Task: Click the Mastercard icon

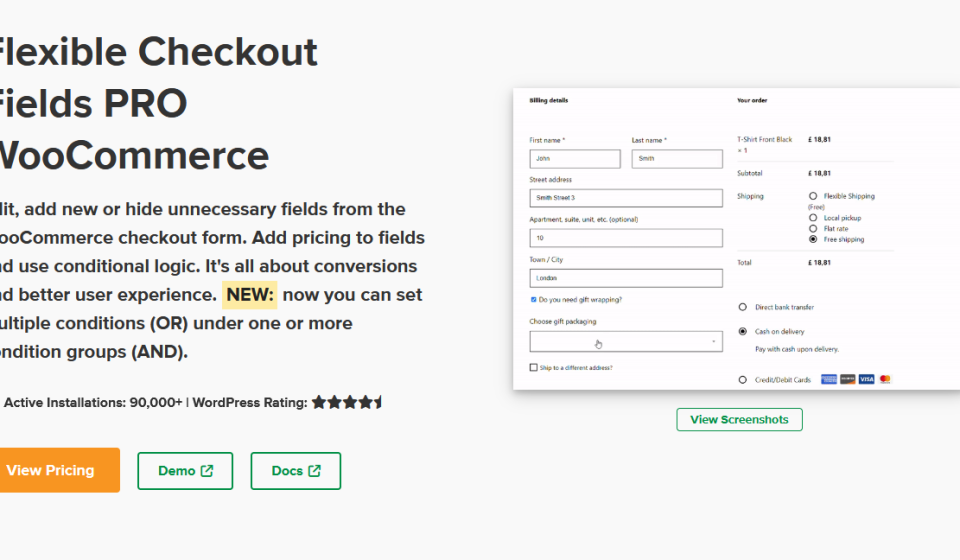Action: click(885, 379)
